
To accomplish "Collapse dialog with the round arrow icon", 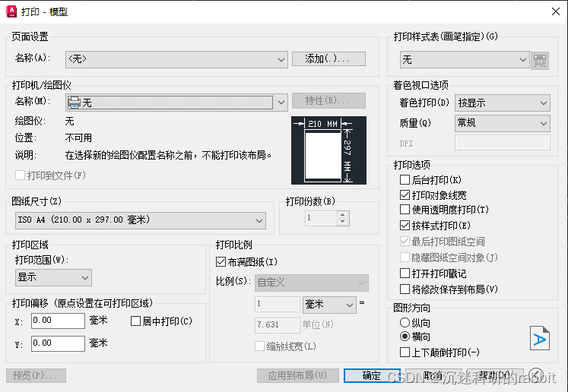I will (536, 375).
